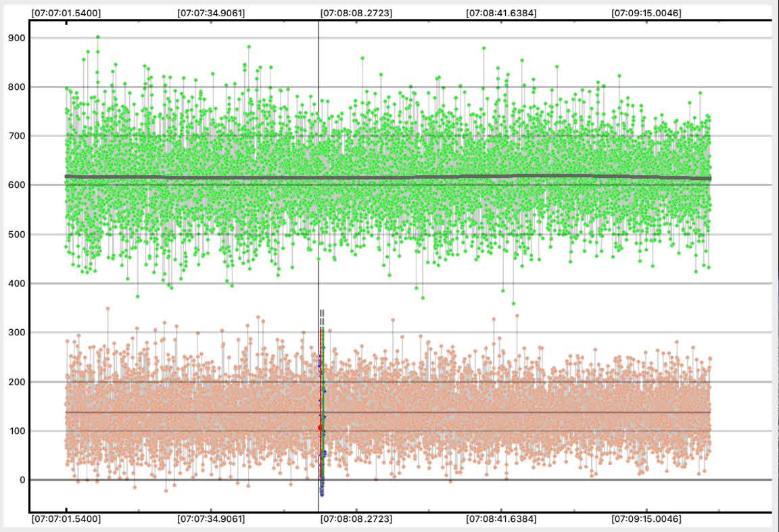Select the orange peak point near 350
Viewport: 779px width, 532px height.
point(108,308)
